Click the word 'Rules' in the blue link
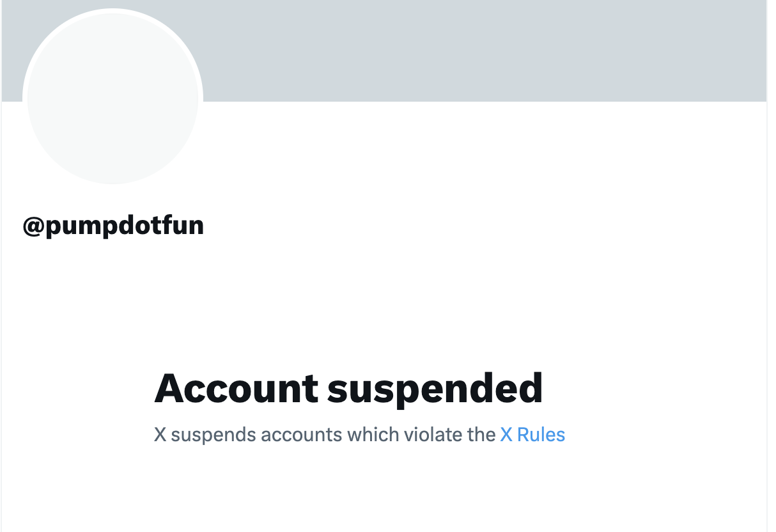776x532 pixels. point(541,435)
